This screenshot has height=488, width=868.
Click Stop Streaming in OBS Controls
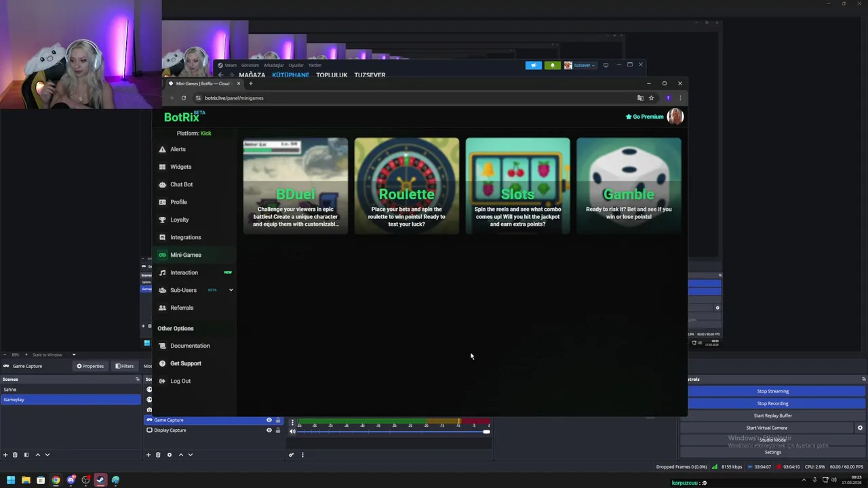773,391
